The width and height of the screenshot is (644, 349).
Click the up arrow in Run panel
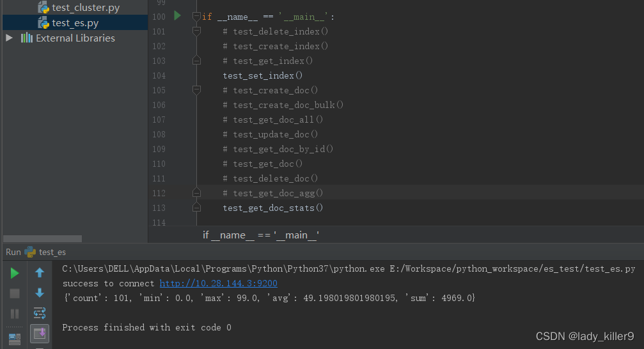(40, 273)
